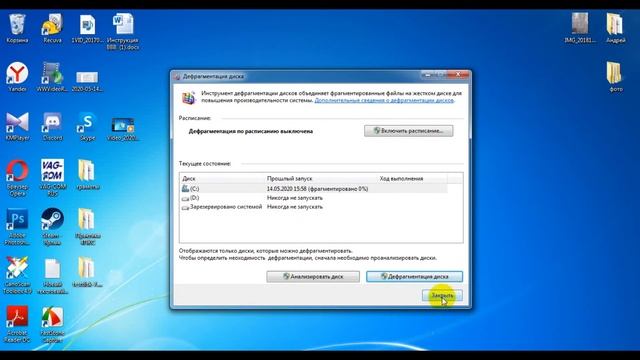Open the VAG-COM RUS shortcut
640x360 pixels.
[x=52, y=178]
